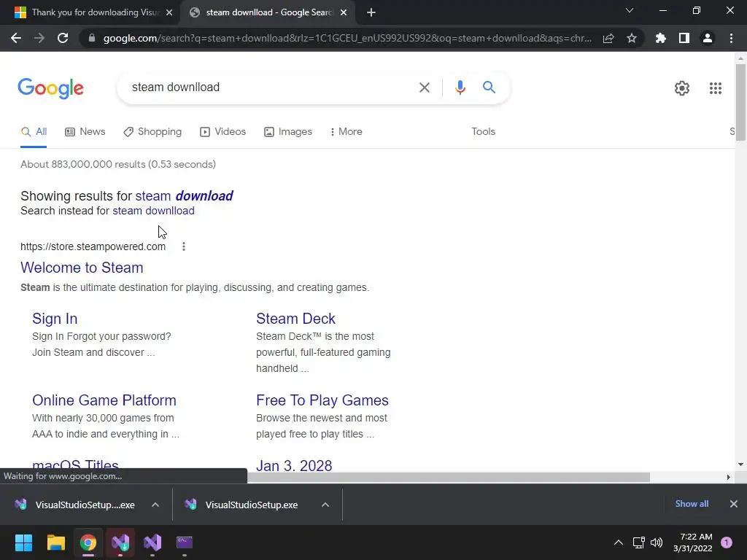Click the URL address bar
747x560 pixels.
pos(347,38)
